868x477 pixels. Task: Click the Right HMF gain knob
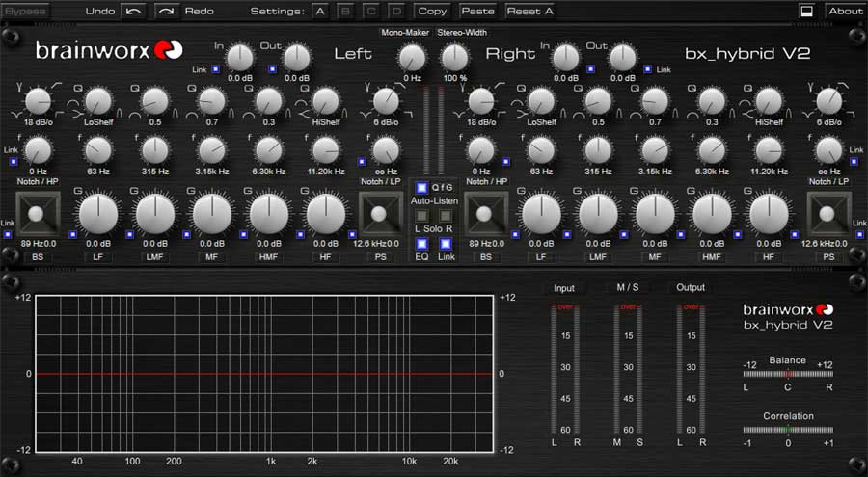712,214
